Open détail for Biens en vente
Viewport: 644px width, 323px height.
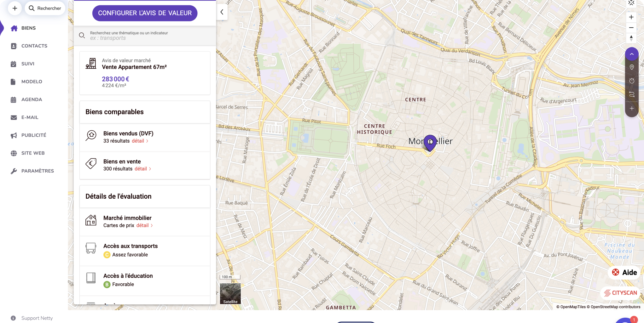tap(143, 169)
